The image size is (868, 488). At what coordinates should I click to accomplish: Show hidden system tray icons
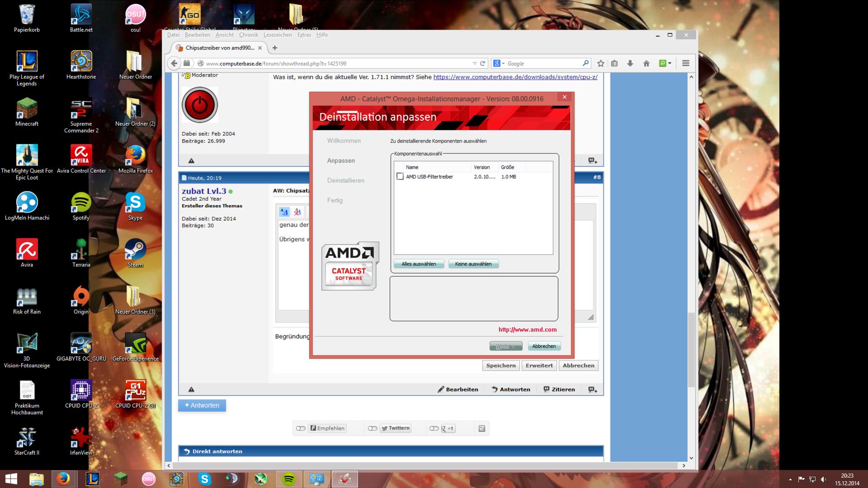tap(790, 479)
